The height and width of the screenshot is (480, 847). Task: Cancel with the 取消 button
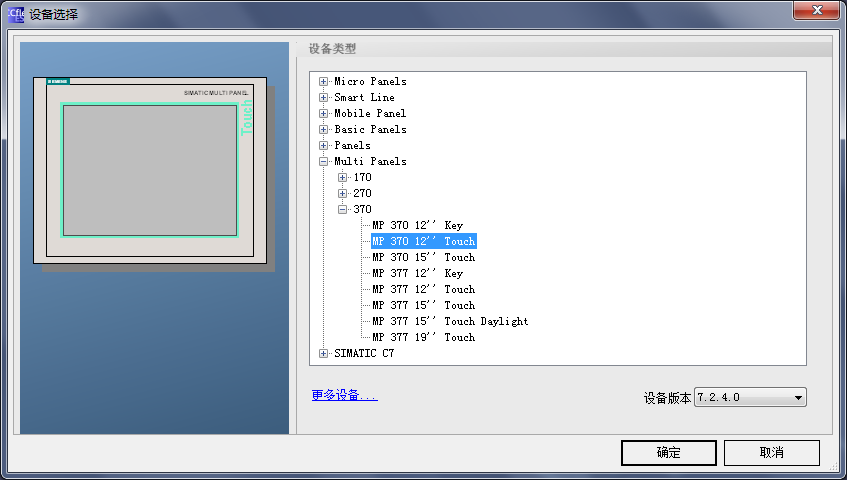tap(771, 452)
